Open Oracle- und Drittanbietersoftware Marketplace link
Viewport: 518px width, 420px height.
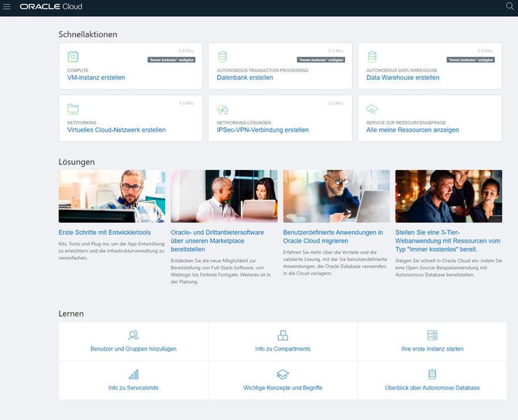[x=218, y=241]
